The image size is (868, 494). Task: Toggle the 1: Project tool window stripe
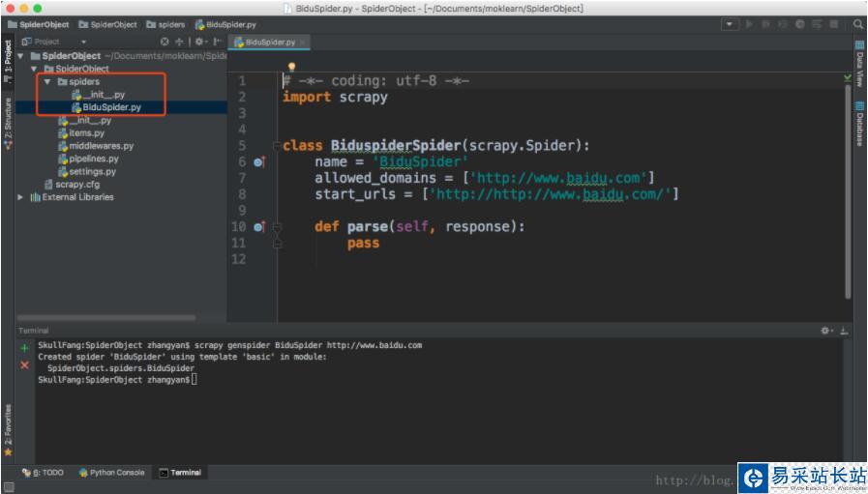[x=8, y=60]
